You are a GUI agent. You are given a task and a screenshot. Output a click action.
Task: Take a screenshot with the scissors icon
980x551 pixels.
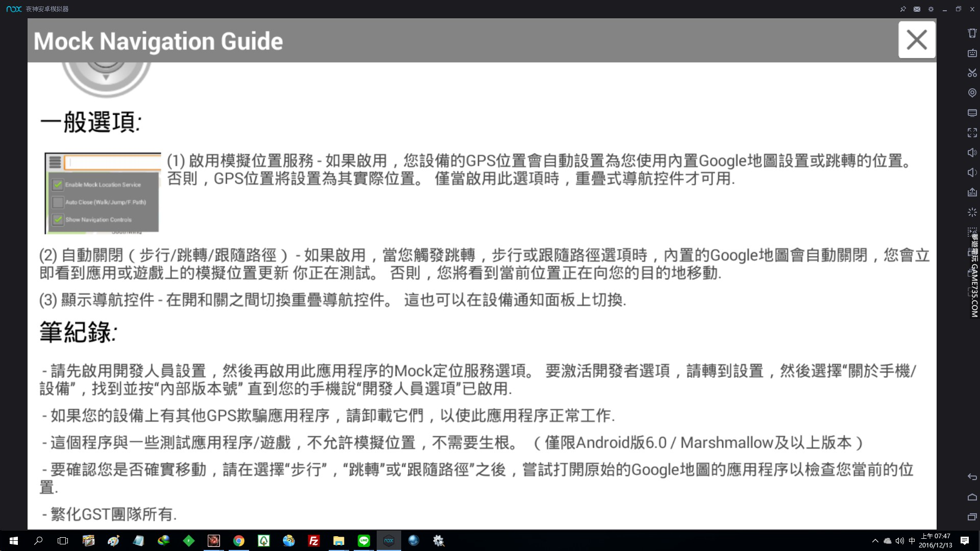coord(972,73)
